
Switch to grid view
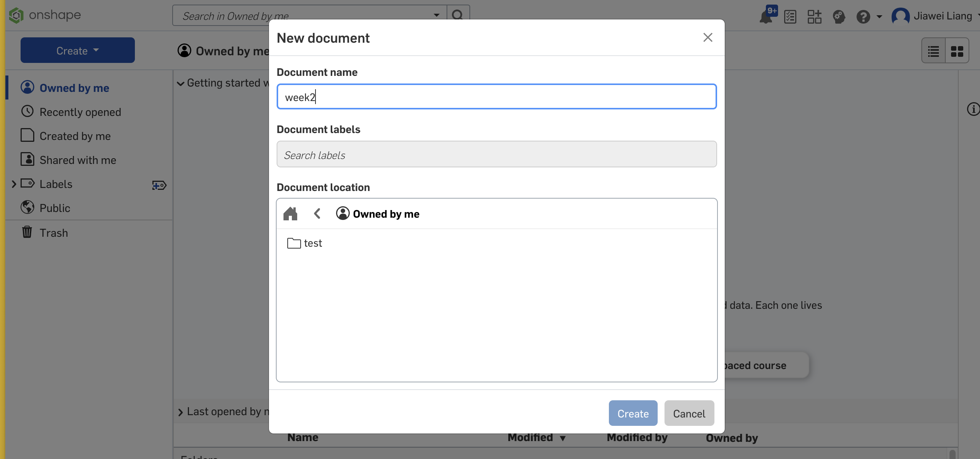(x=957, y=51)
